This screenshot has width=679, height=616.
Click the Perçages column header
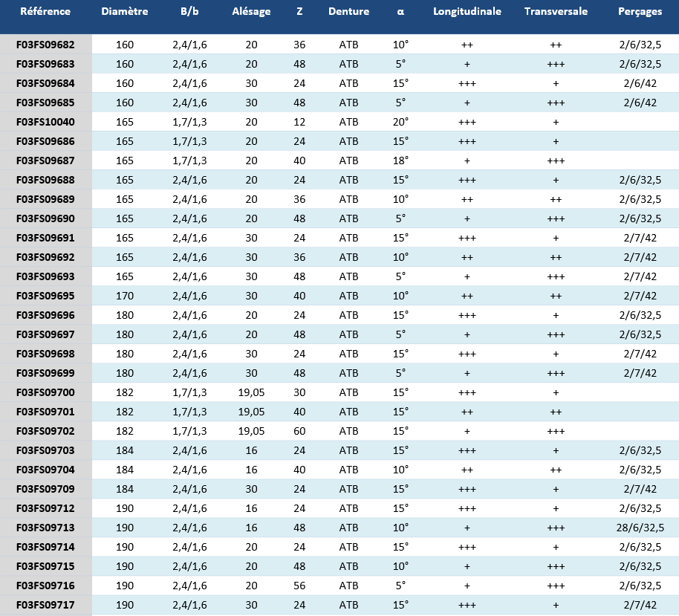coord(640,12)
